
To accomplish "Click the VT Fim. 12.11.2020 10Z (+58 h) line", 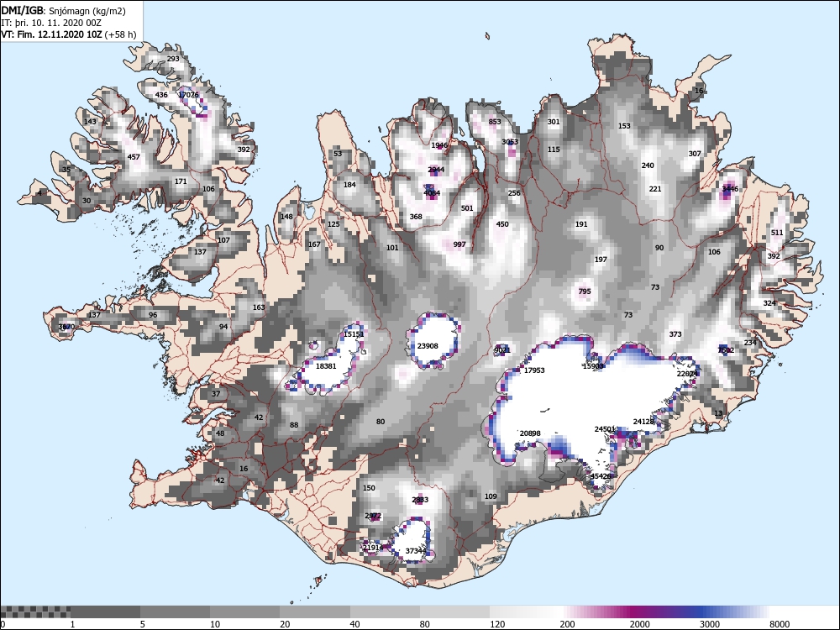I will coord(69,34).
